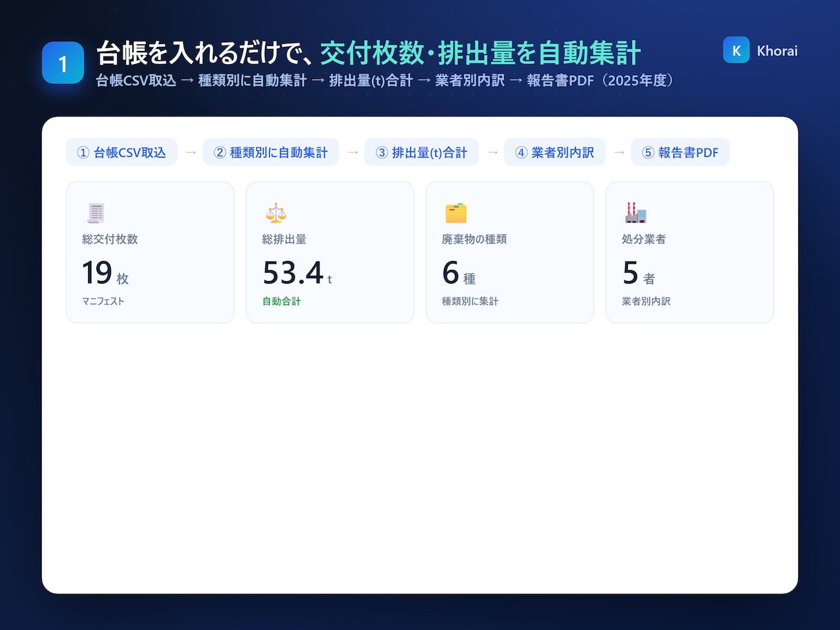Click the green 自動合計 caption
Viewport: 840px width, 630px height.
(282, 301)
